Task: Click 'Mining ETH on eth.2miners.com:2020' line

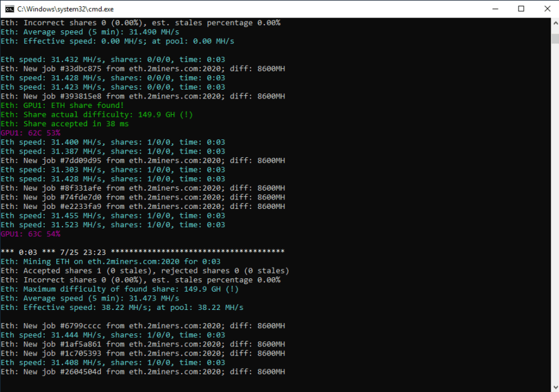Action: point(110,261)
